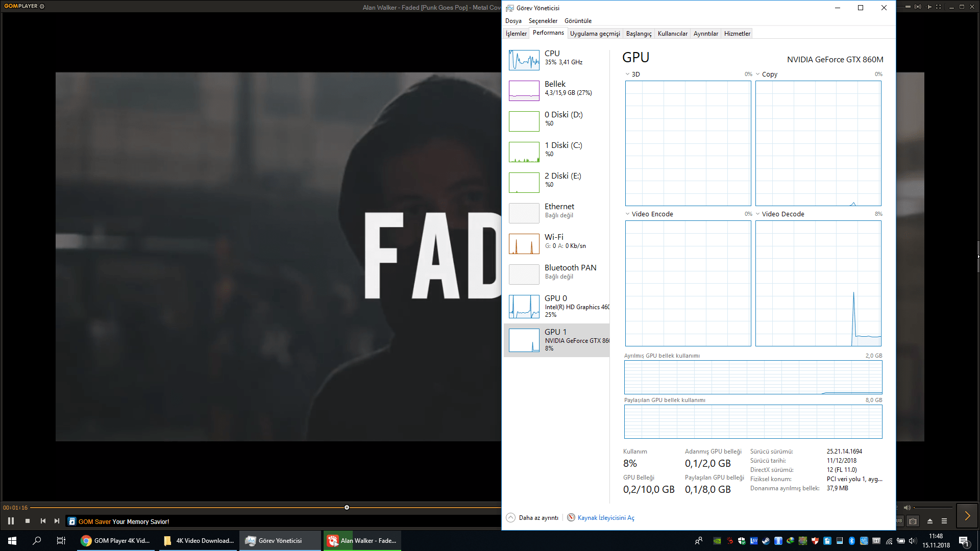The width and height of the screenshot is (980, 551).
Task: Click the Video Decode usage graph
Action: (x=818, y=283)
